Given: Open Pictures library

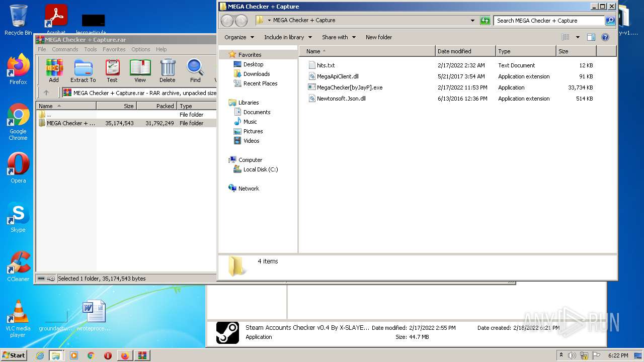Looking at the screenshot, I should point(253,131).
